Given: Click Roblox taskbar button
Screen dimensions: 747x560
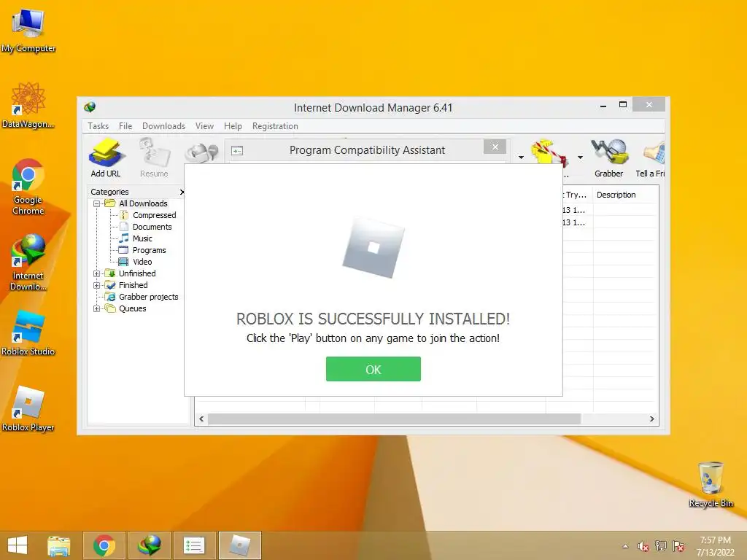Looking at the screenshot, I should tap(239, 545).
